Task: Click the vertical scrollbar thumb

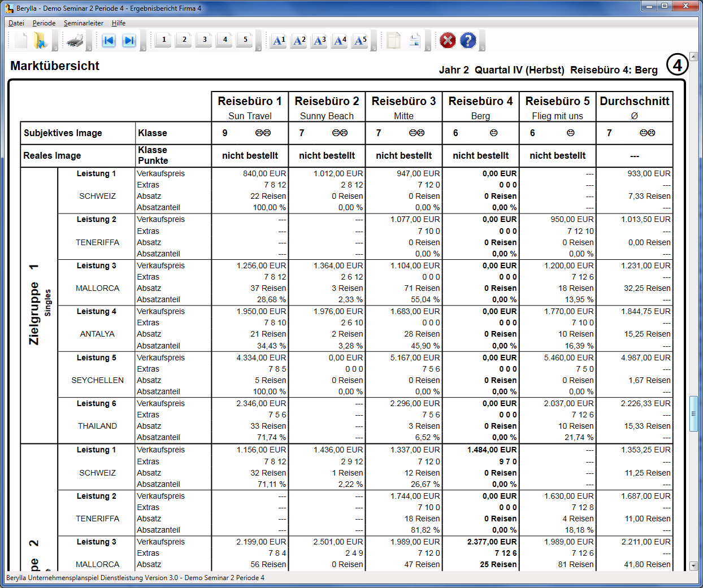Action: (693, 414)
